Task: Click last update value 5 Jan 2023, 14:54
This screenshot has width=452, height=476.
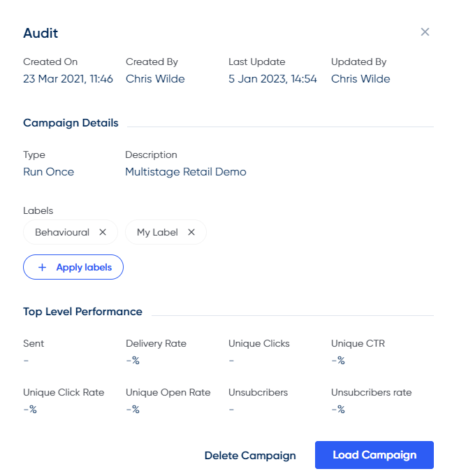Action: tap(272, 79)
